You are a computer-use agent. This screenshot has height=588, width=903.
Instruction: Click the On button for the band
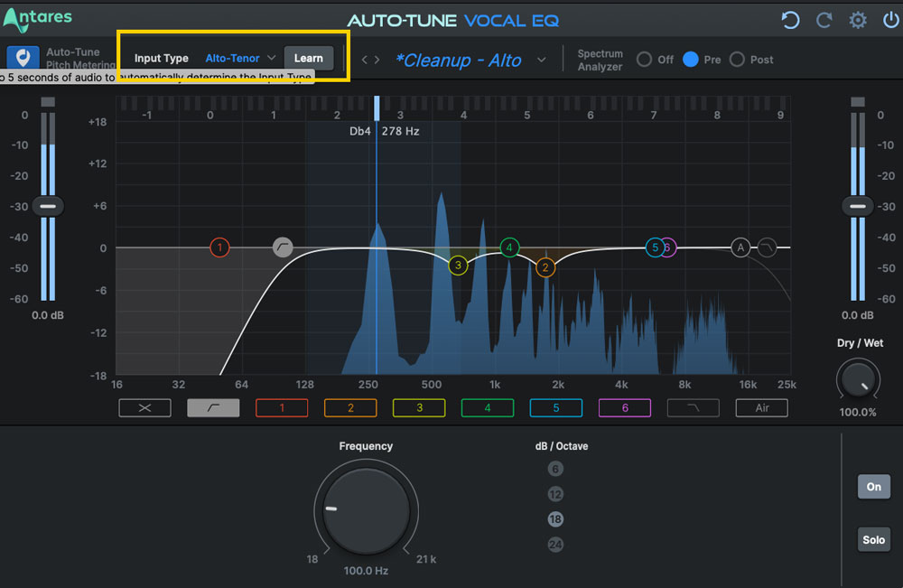(x=873, y=487)
